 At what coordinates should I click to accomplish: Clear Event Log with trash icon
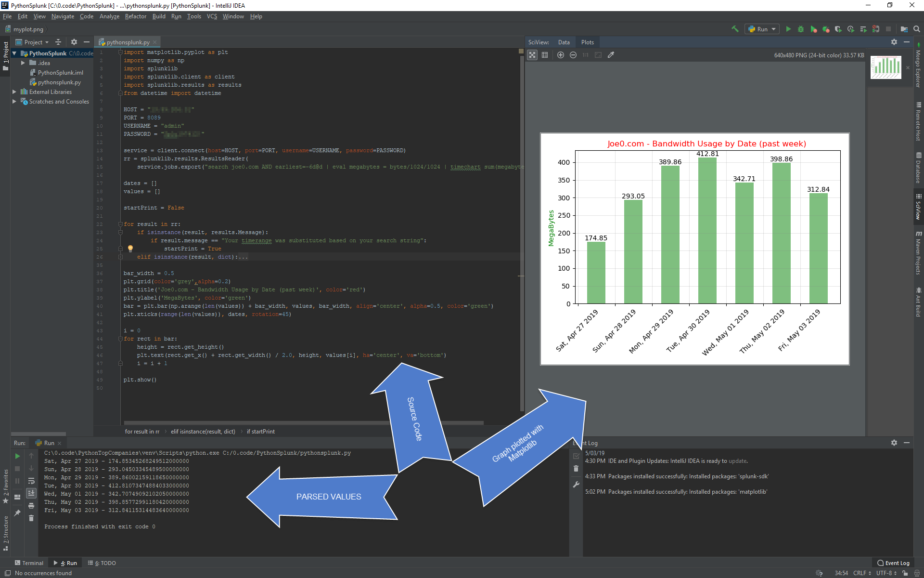[x=576, y=468]
